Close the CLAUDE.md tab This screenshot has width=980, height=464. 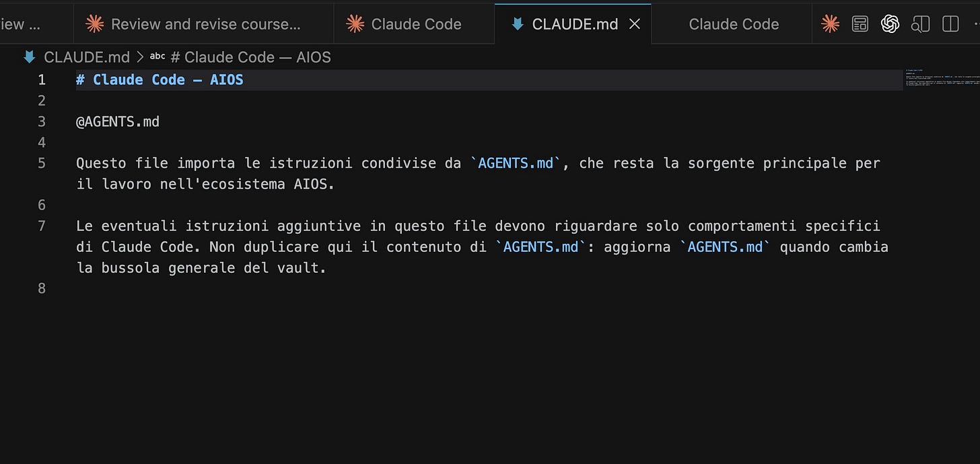[x=634, y=24]
